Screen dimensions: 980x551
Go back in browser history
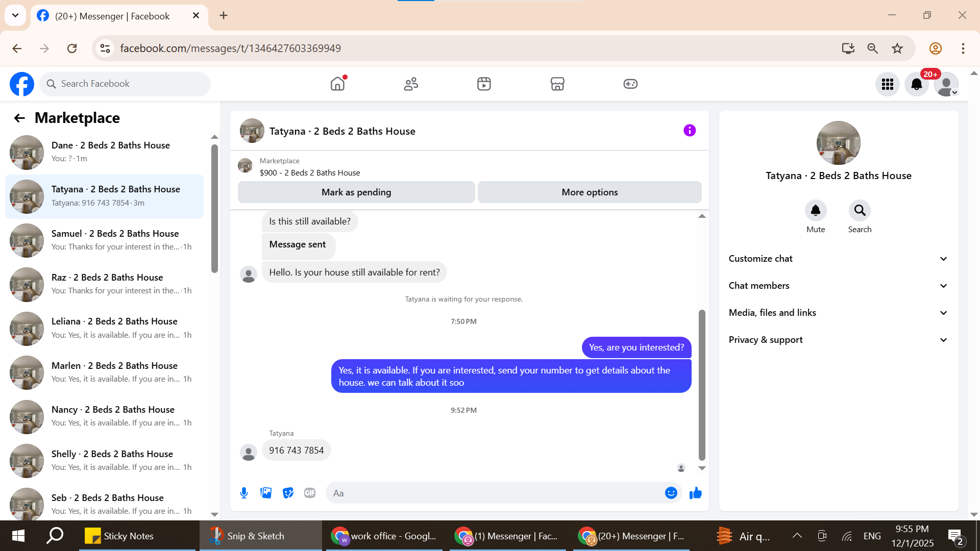pos(17,48)
